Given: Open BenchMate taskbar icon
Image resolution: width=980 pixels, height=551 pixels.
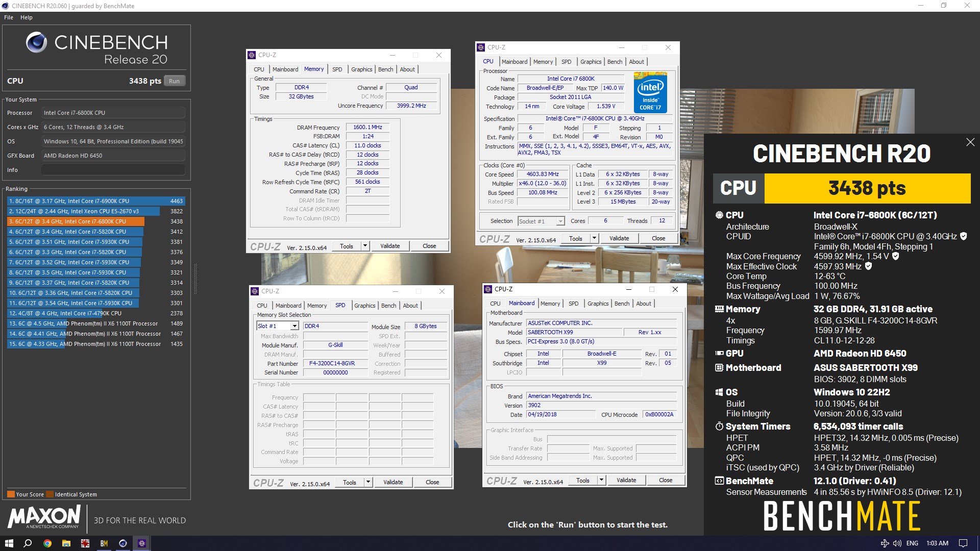Looking at the screenshot, I should (x=104, y=543).
